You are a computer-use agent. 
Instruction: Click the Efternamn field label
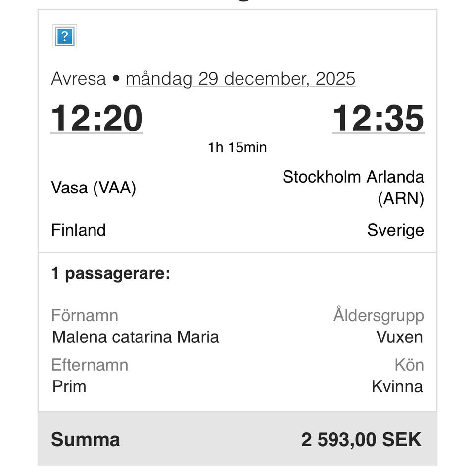(x=90, y=365)
